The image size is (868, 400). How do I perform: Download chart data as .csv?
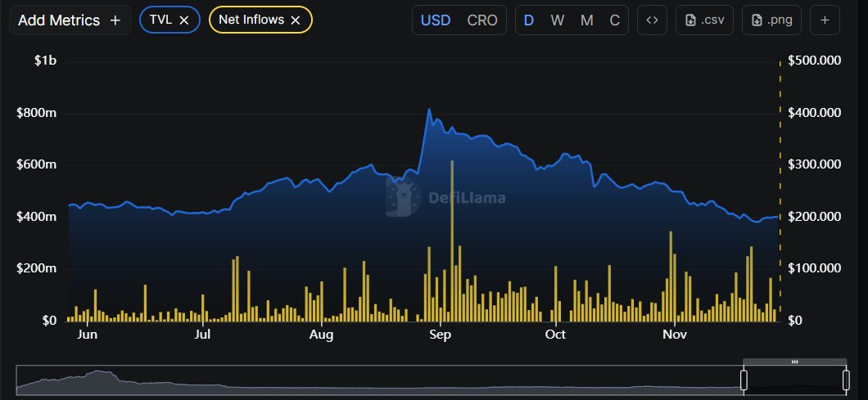click(x=704, y=20)
